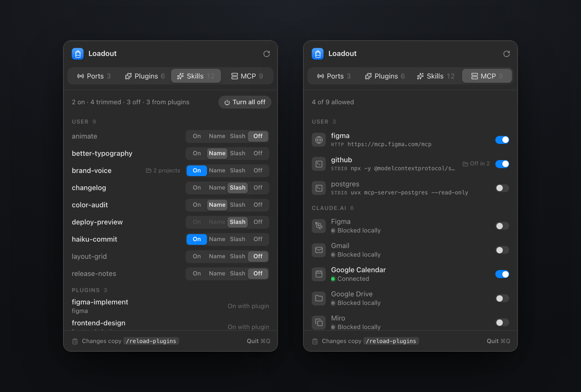Enable the Google Drive toggle
The width and height of the screenshot is (581, 392).
coord(502,298)
